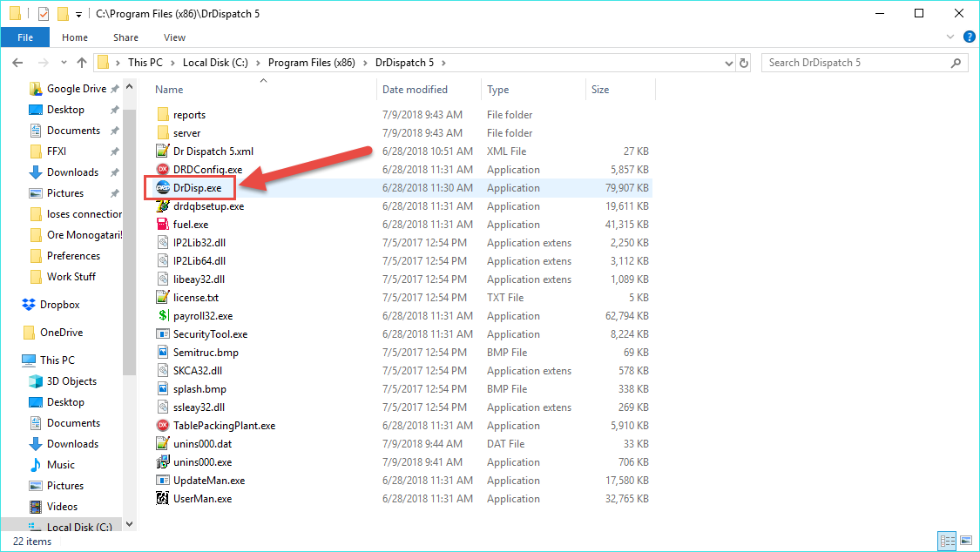Click the Semitruc.bmp image icon
Viewport: 980px width, 552px height.
[x=163, y=352]
